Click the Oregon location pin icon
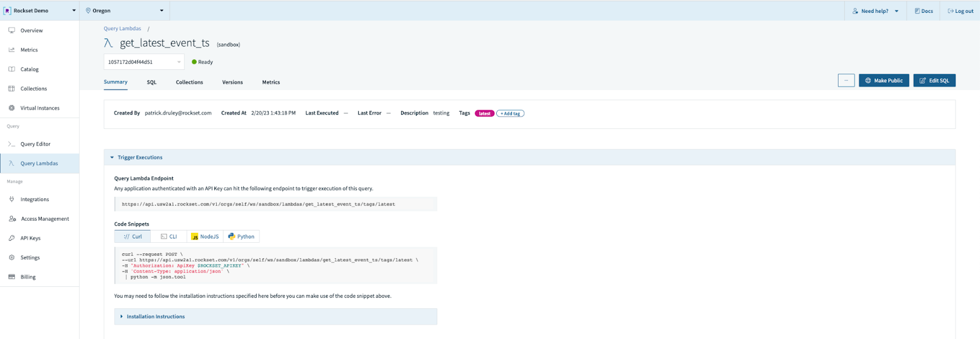This screenshot has height=339, width=980. pyautogui.click(x=88, y=10)
